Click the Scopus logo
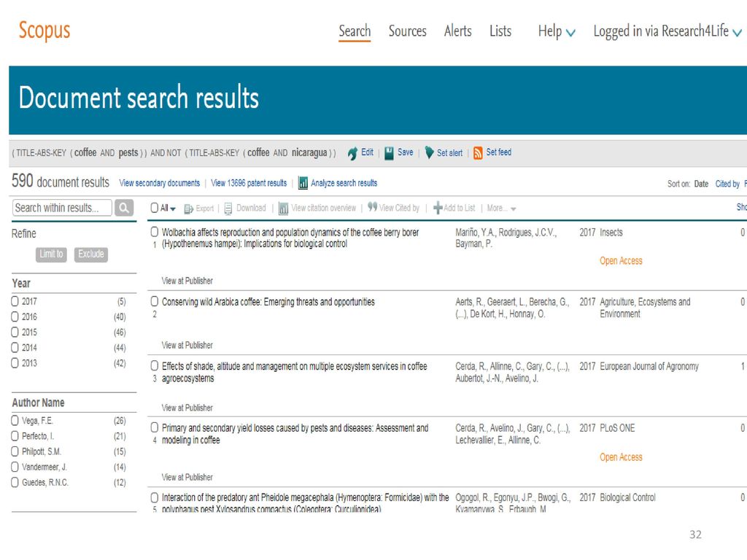This screenshot has height=560, width=747. [x=44, y=31]
